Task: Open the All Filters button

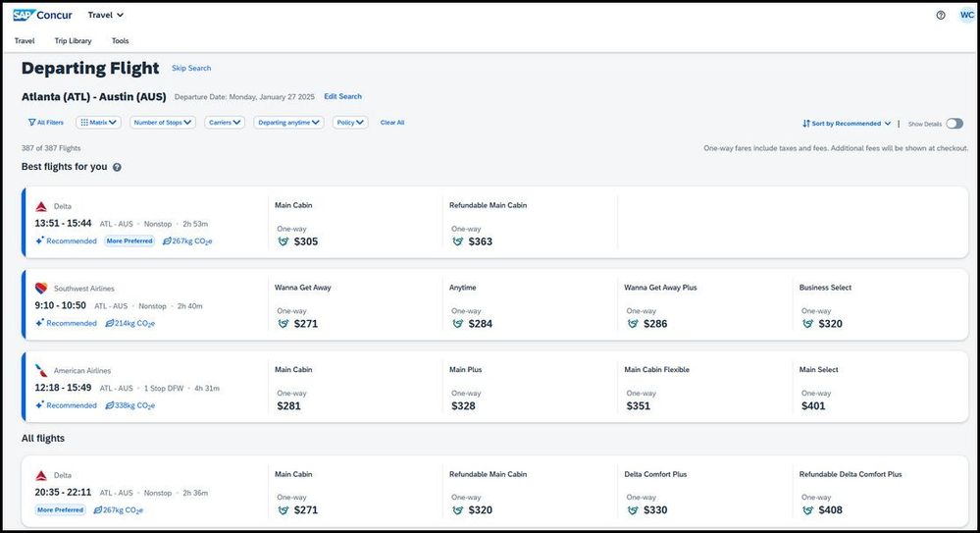Action: point(46,123)
